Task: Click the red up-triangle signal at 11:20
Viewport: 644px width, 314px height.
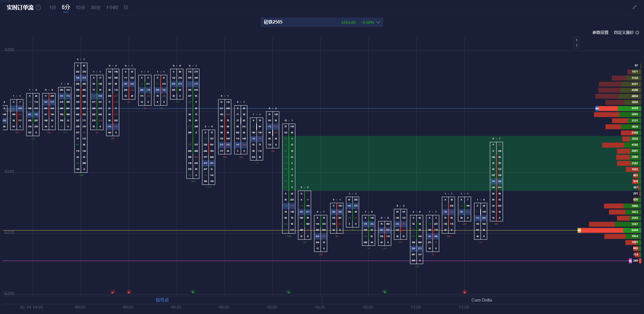Action: point(465,292)
